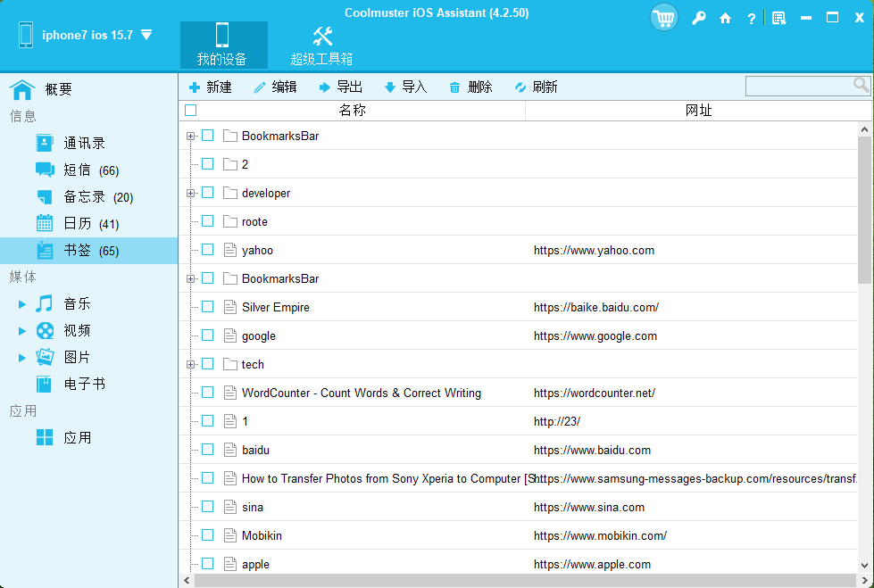
Task: Tick the google bookmark checkbox
Action: point(207,335)
